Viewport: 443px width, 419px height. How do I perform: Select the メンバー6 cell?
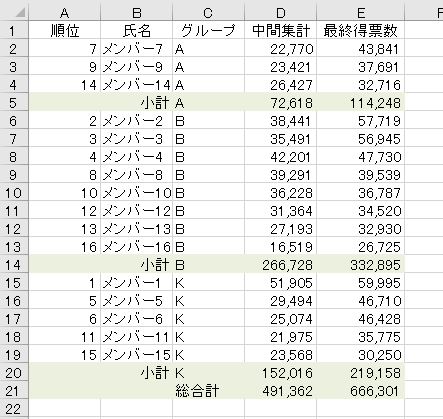click(x=137, y=319)
